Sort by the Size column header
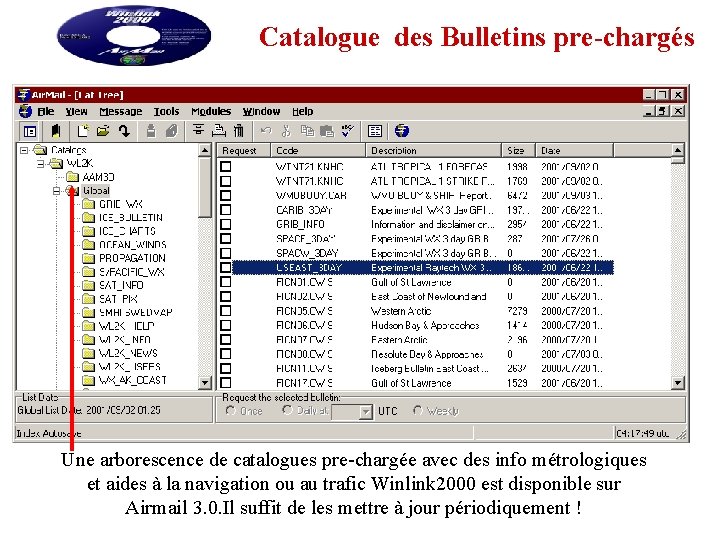Screen dimensions: 720x540 pos(519,151)
